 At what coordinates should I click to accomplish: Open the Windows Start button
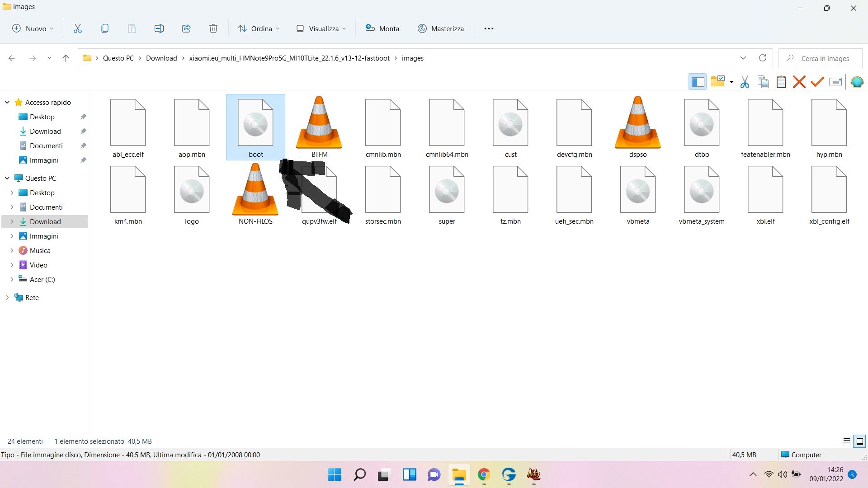point(335,475)
